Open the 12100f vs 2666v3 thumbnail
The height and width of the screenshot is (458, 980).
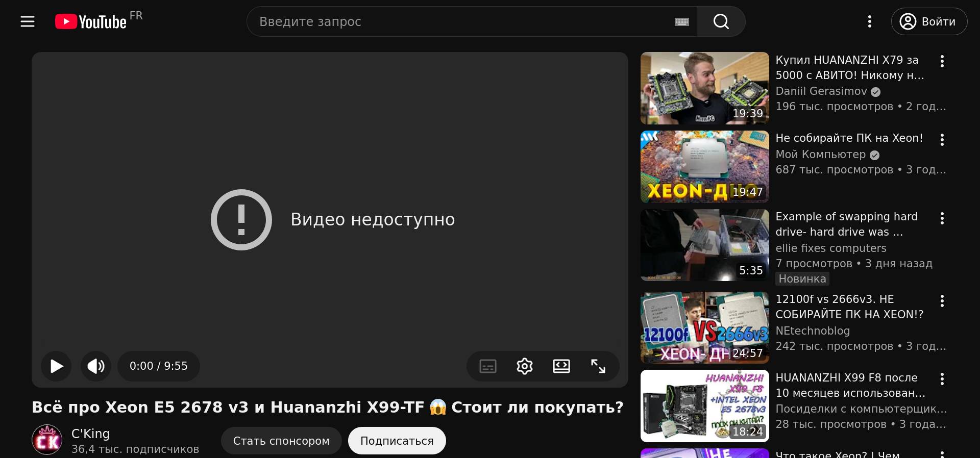705,328
